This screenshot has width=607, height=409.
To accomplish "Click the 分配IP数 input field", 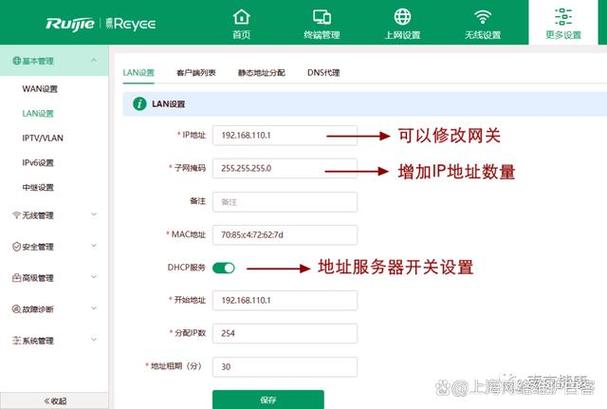I will pos(285,333).
